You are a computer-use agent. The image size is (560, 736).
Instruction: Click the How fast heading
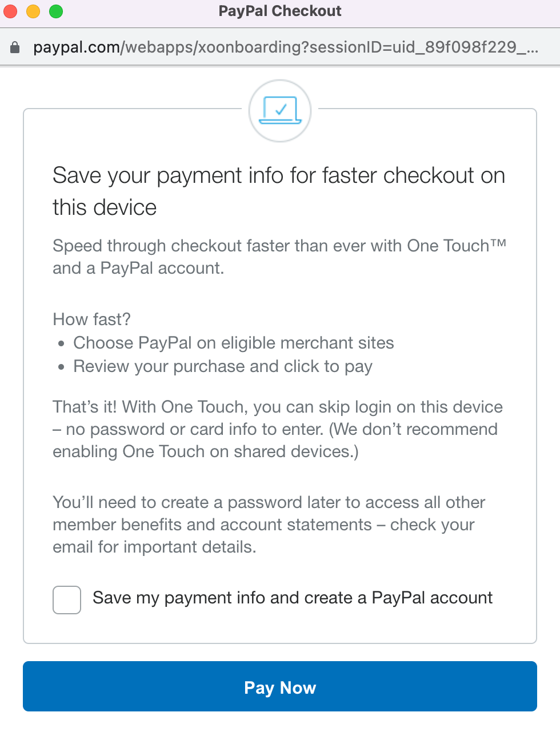click(91, 319)
